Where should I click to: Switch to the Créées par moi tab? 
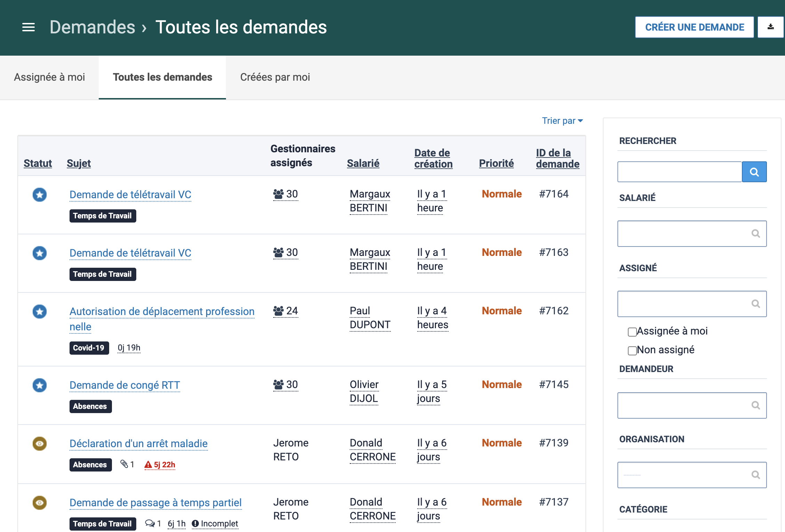[275, 77]
